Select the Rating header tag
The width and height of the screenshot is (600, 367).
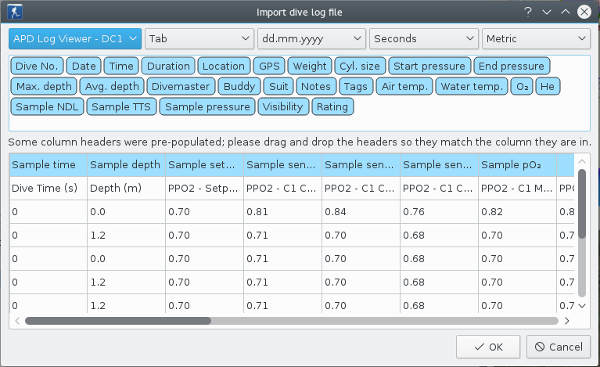pos(333,107)
